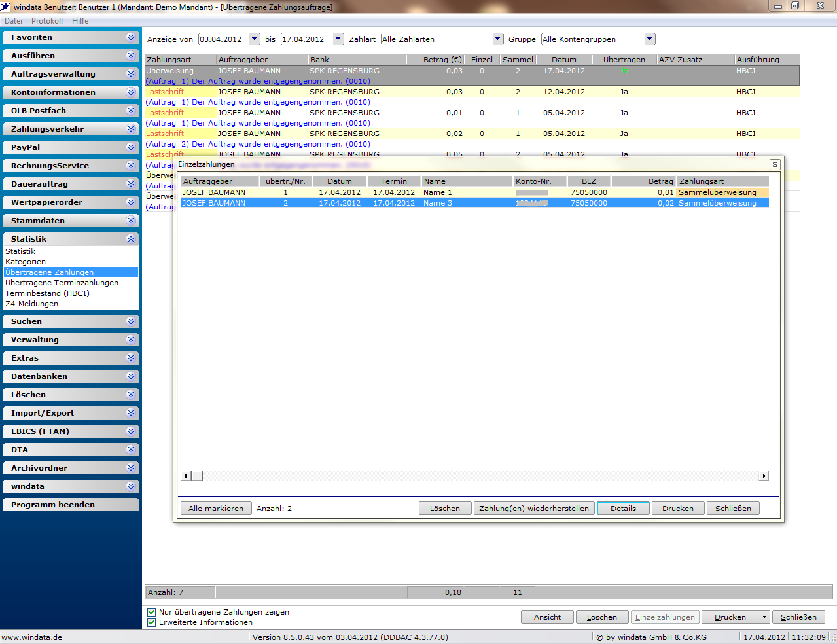Open the Hilfe menu

point(80,21)
